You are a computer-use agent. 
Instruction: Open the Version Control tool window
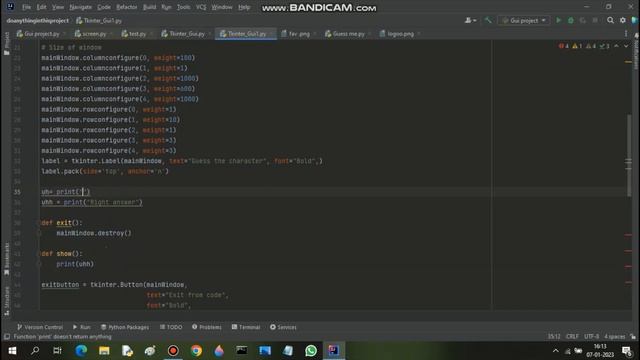tap(40, 327)
